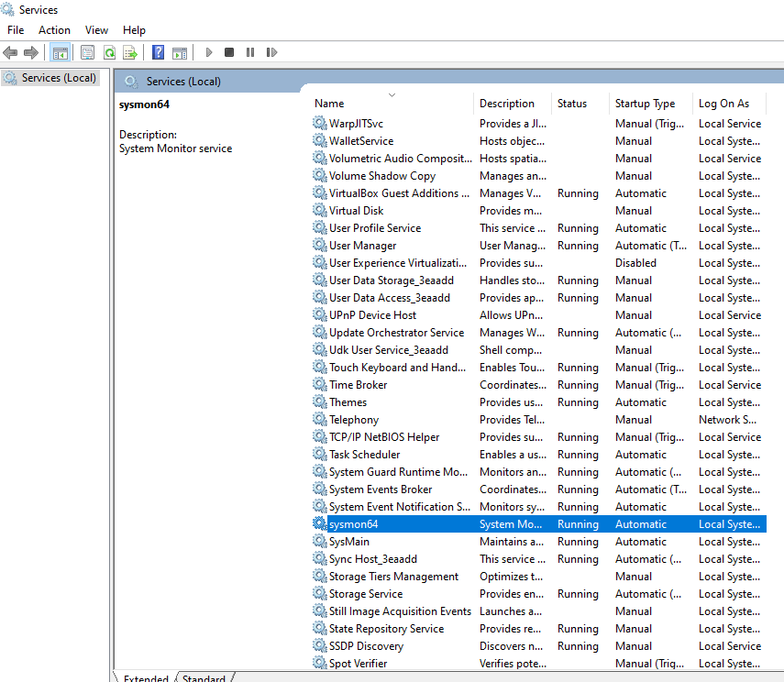Open Properties from the toolbar icon
Image resolution: width=784 pixels, height=682 pixels.
[x=88, y=53]
